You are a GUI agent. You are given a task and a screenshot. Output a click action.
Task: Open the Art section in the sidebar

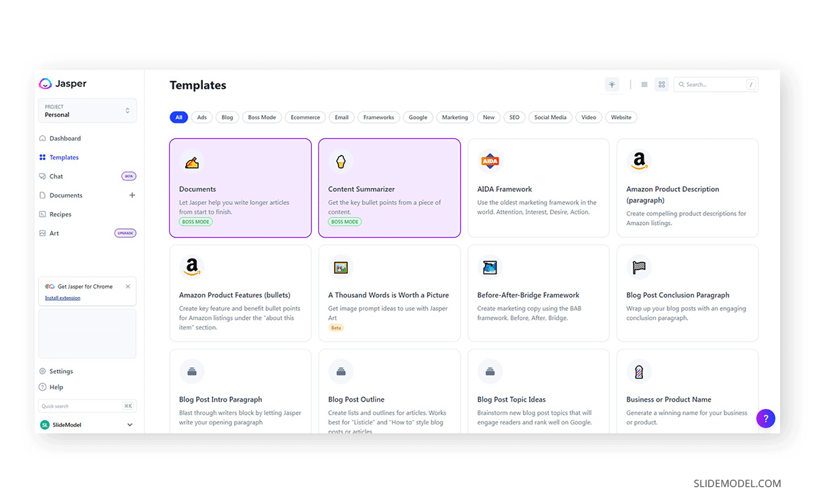point(54,233)
